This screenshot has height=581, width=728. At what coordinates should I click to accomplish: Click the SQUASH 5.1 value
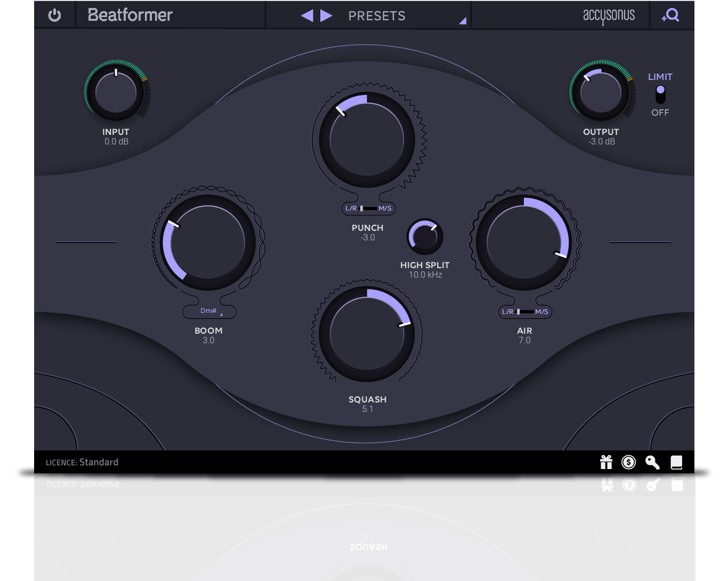coord(368,409)
